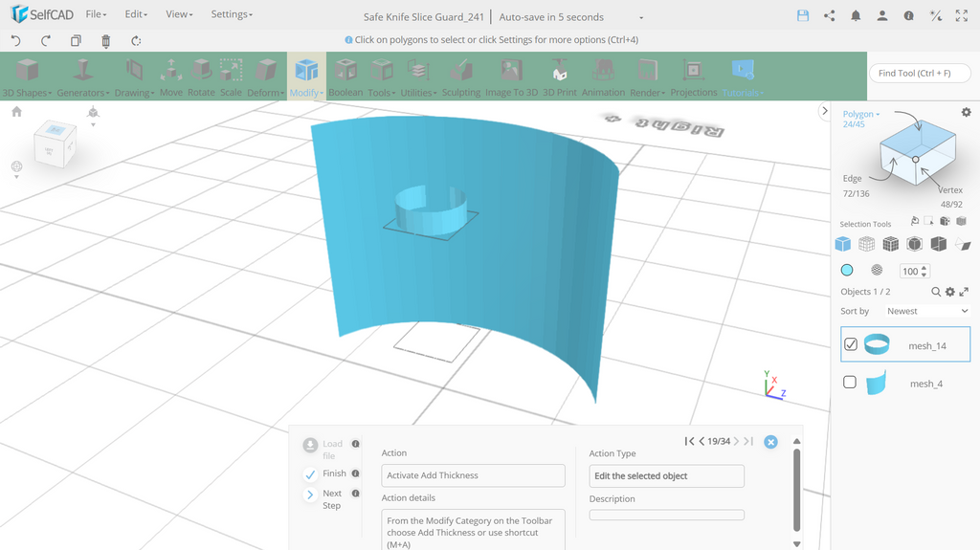The width and height of the screenshot is (980, 550).
Task: Click the Redo arrow icon
Action: tap(46, 40)
